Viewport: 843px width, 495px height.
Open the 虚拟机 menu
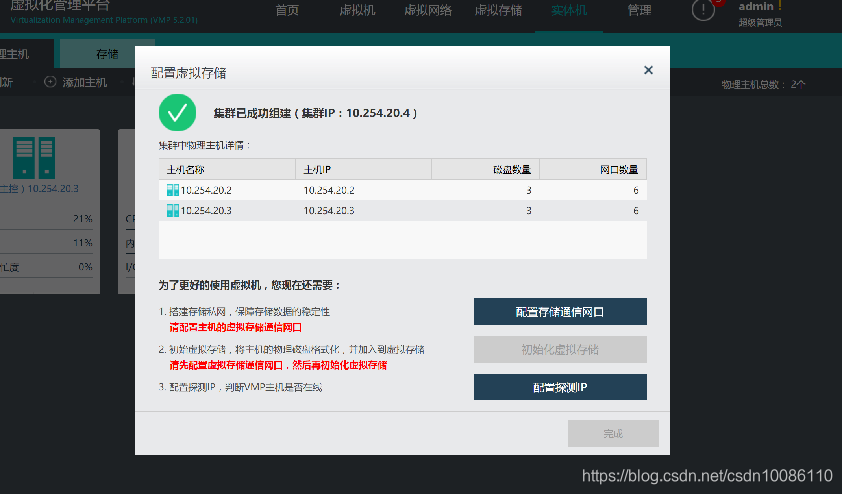pyautogui.click(x=358, y=10)
